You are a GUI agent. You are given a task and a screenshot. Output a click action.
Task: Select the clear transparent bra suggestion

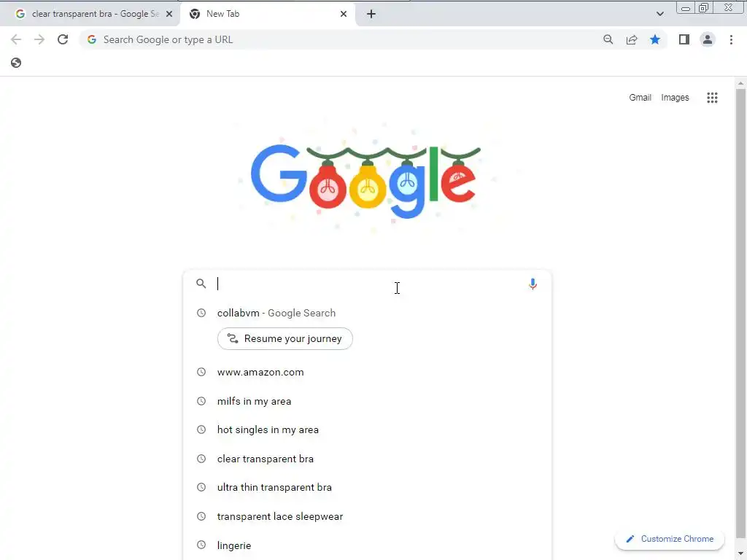click(367, 459)
